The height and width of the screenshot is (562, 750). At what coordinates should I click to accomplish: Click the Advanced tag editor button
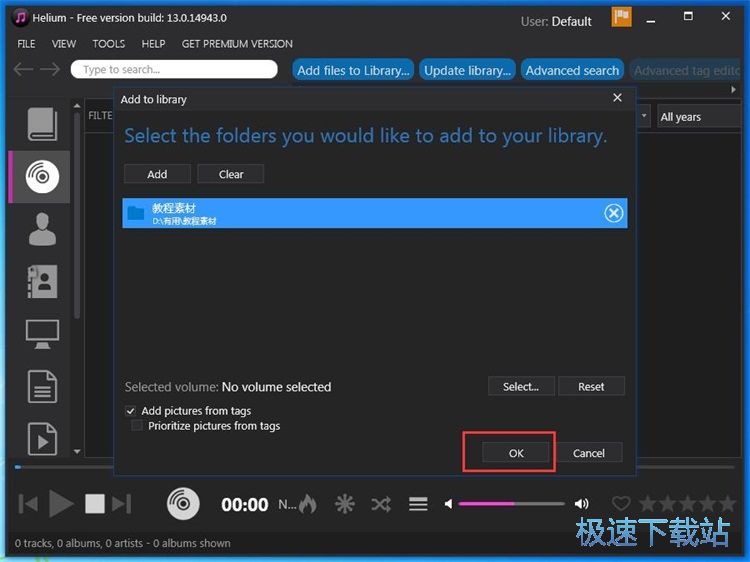(x=685, y=70)
